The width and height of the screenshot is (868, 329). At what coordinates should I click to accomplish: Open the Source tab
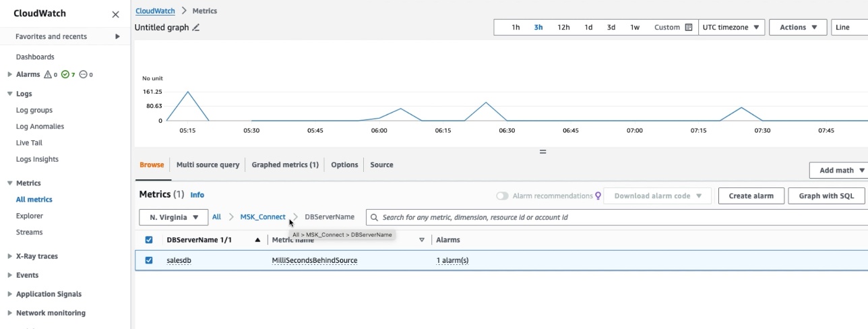381,164
